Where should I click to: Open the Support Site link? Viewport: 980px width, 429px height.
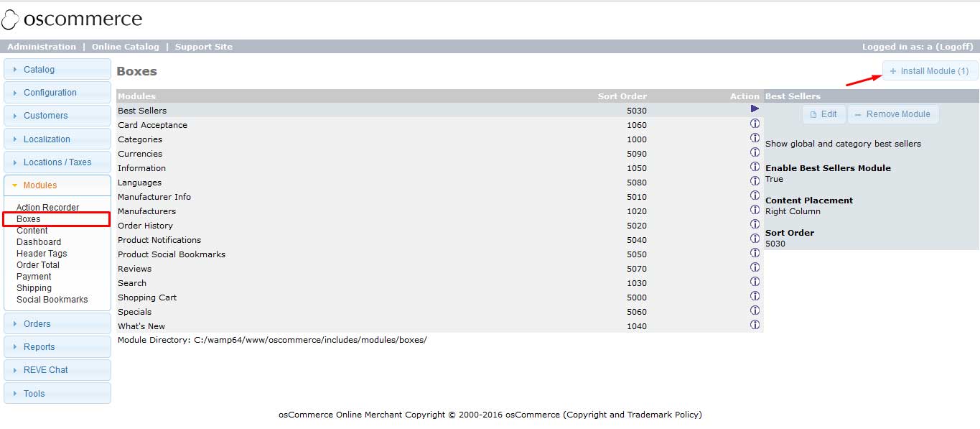click(x=204, y=47)
